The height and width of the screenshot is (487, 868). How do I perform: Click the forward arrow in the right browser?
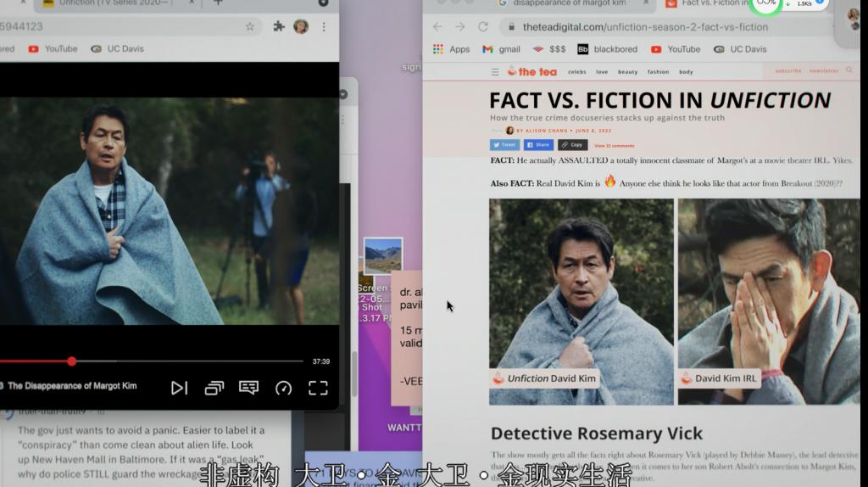(x=460, y=26)
